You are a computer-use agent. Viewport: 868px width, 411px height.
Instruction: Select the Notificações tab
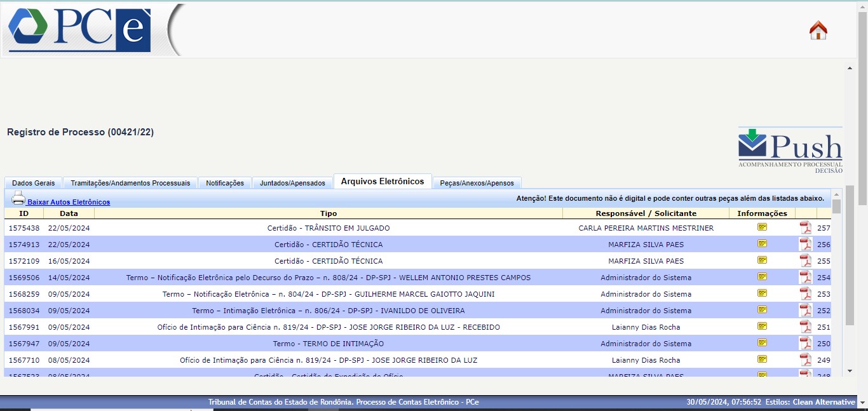[225, 183]
